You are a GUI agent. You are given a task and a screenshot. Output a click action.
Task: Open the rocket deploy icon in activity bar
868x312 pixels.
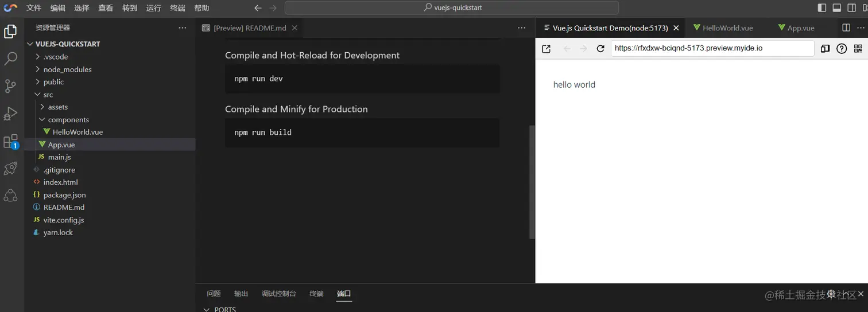click(x=10, y=168)
